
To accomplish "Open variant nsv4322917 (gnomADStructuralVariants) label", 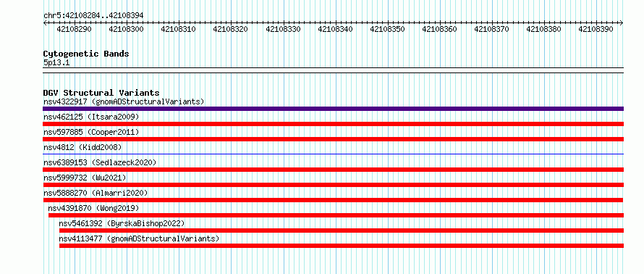I will pos(124,101).
